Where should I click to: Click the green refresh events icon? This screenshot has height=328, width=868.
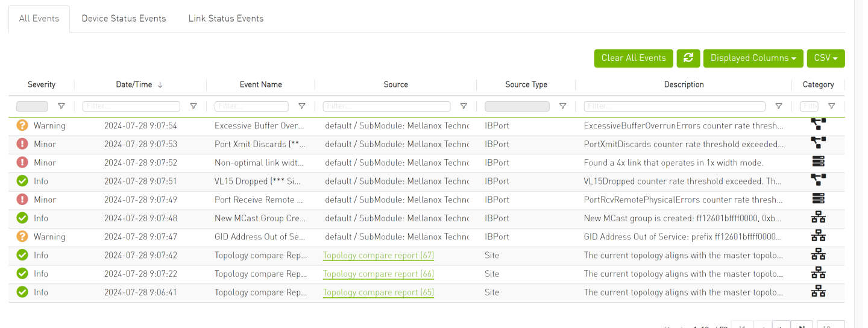688,58
